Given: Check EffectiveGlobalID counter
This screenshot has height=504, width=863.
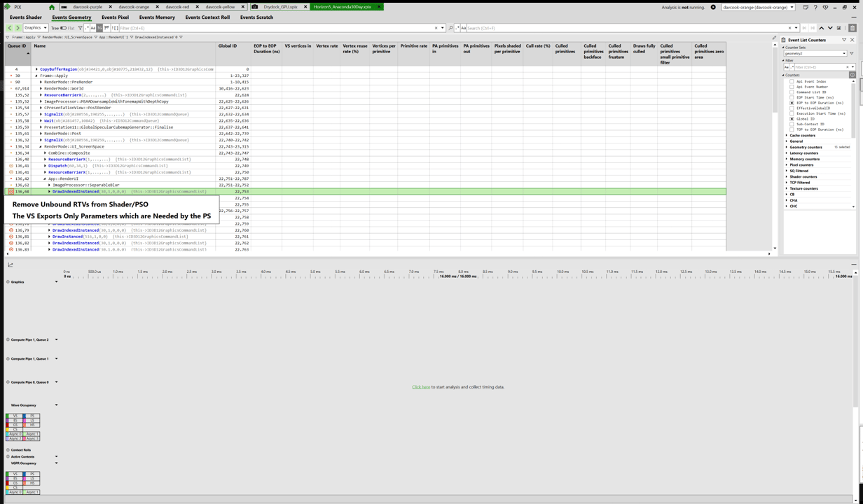Looking at the screenshot, I should [x=792, y=108].
